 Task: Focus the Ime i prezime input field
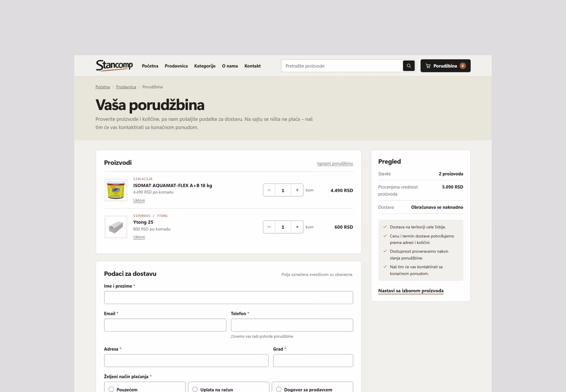click(x=229, y=298)
